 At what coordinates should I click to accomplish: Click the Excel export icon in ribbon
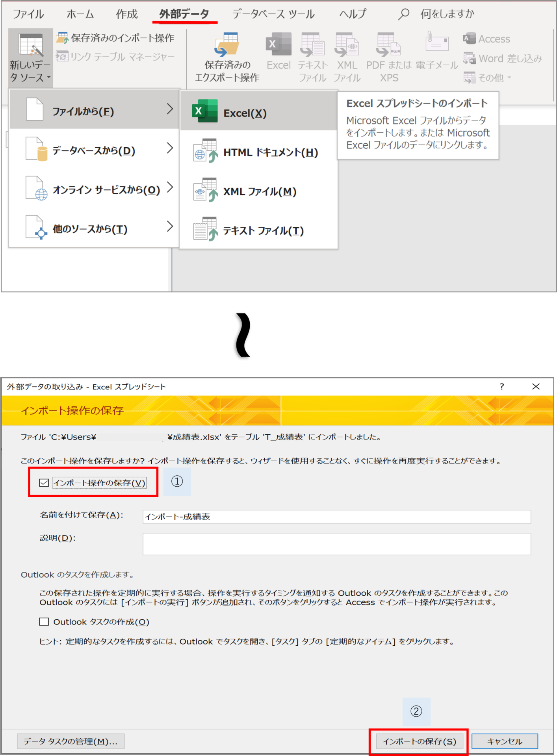(278, 44)
